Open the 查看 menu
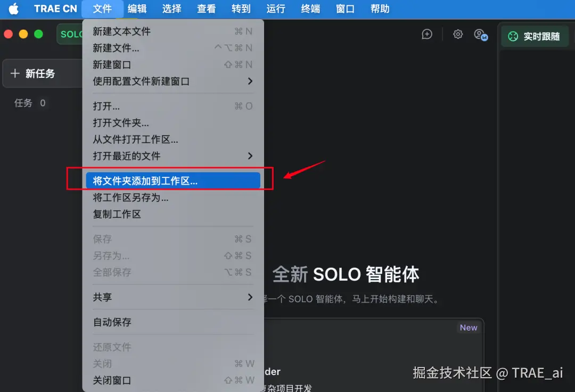This screenshot has width=575, height=392. [x=206, y=9]
